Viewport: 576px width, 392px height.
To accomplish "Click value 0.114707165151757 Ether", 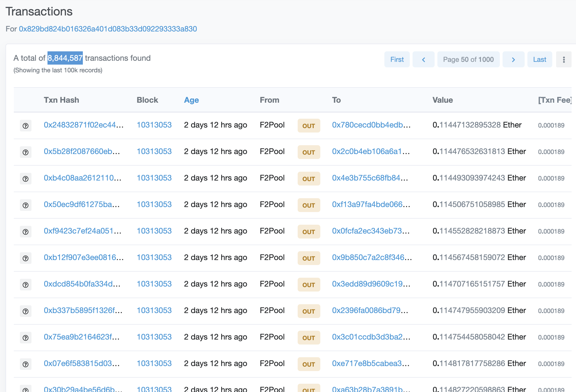I will pyautogui.click(x=479, y=284).
